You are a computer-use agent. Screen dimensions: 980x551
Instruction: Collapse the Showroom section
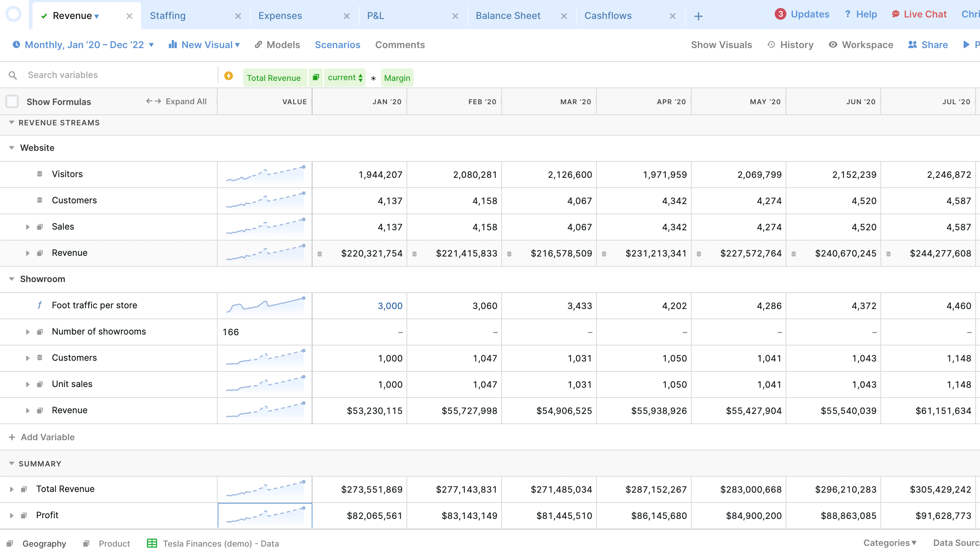(11, 279)
